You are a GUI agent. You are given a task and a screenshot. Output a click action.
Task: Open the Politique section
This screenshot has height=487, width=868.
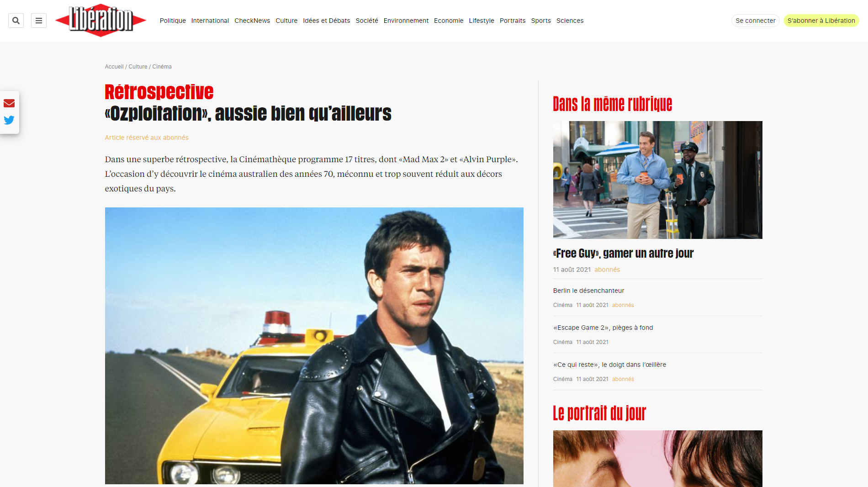[173, 21]
